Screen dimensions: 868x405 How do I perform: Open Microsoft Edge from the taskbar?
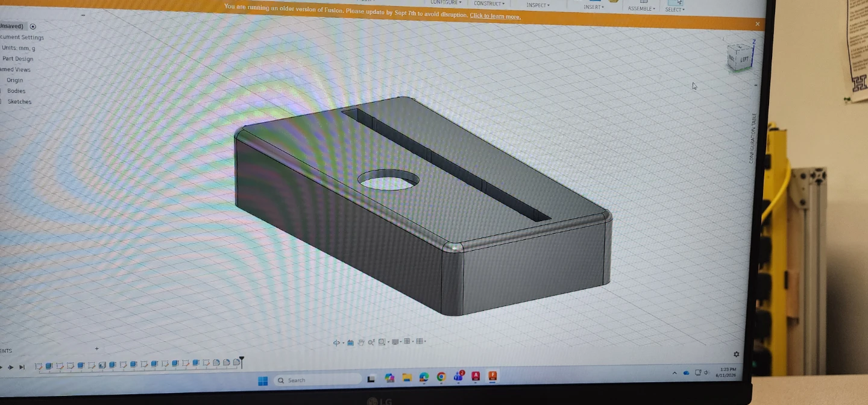click(x=424, y=377)
